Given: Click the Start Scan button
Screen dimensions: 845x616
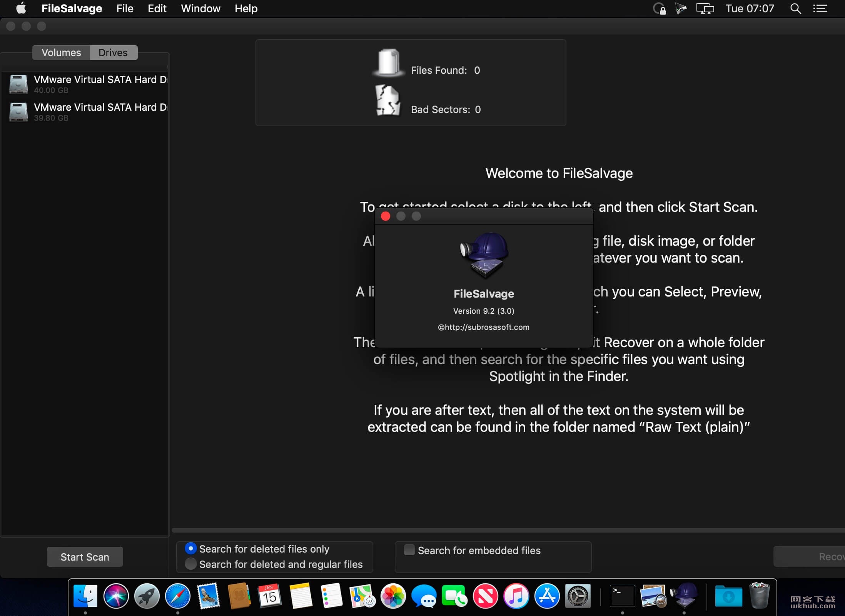Looking at the screenshot, I should click(85, 557).
